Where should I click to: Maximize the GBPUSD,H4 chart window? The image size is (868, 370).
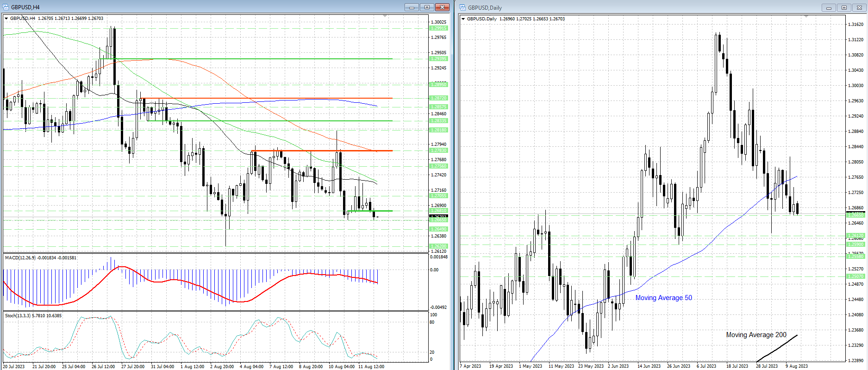click(427, 7)
